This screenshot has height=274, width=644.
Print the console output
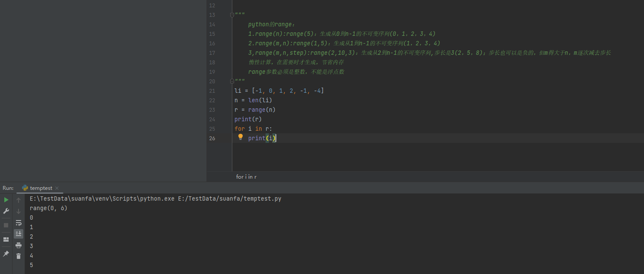click(19, 245)
